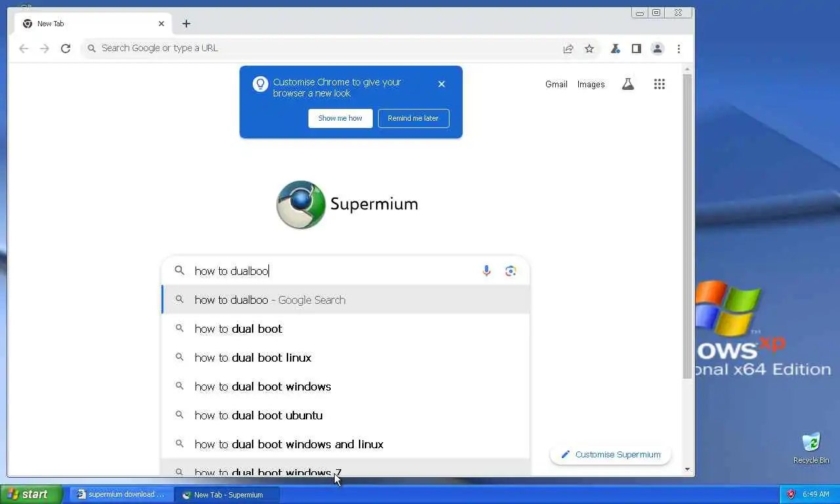Select the Recycle Bin desktop icon
The image size is (840, 504).
pyautogui.click(x=811, y=448)
